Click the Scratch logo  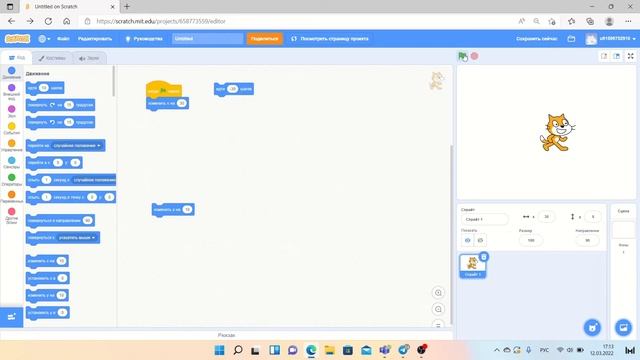pyautogui.click(x=17, y=39)
